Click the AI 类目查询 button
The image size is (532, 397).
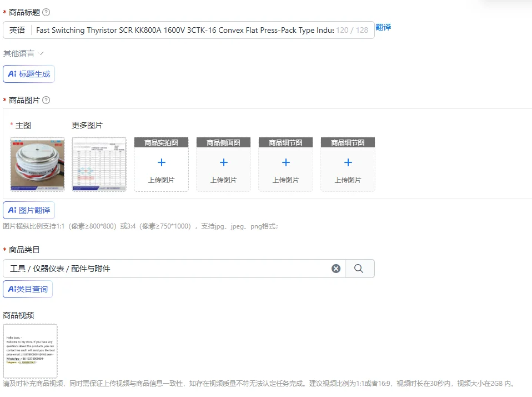[28, 289]
